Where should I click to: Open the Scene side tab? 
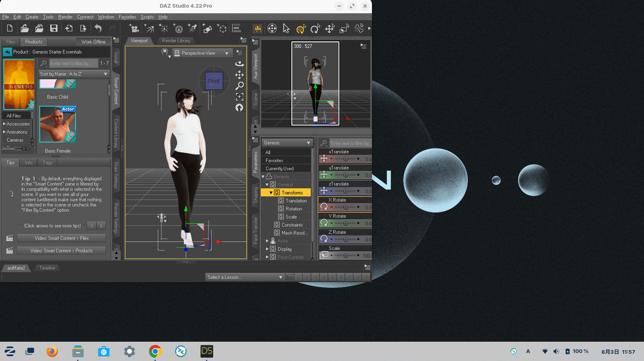click(x=255, y=98)
